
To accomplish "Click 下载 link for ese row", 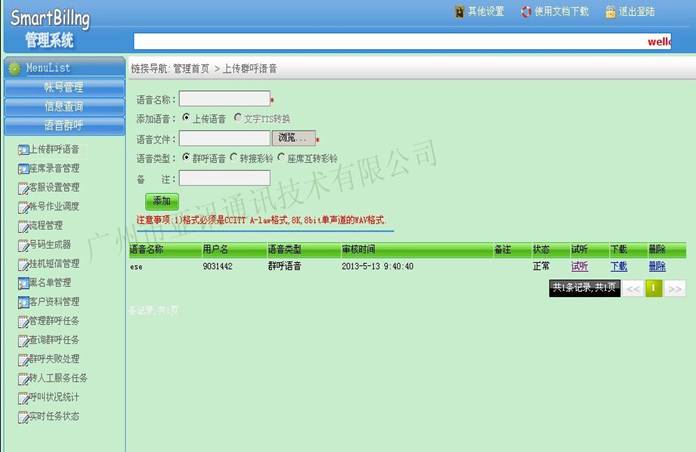I will (x=619, y=266).
